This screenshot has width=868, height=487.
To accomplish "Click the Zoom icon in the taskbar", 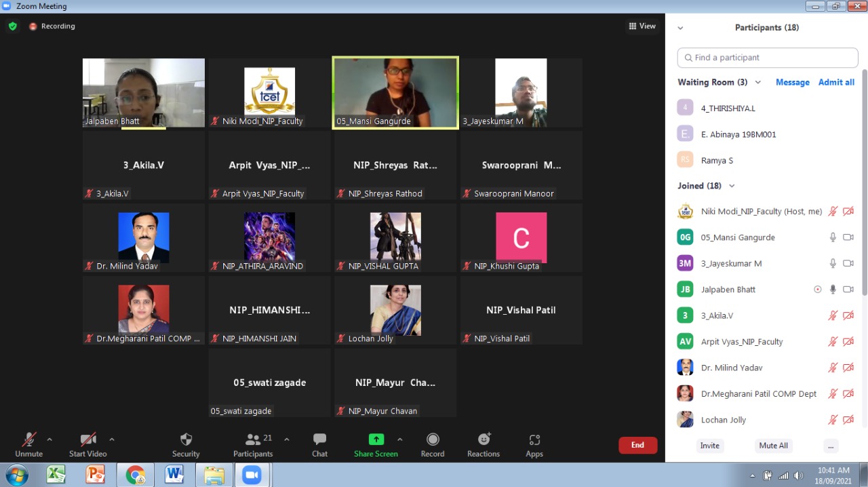I will 252,475.
